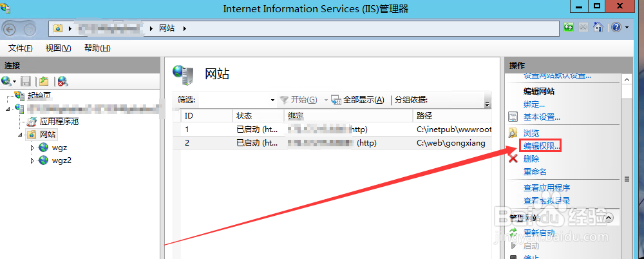Viewport: 644px width, 259px height.
Task: Click the stop loading X icon
Action: click(x=583, y=28)
